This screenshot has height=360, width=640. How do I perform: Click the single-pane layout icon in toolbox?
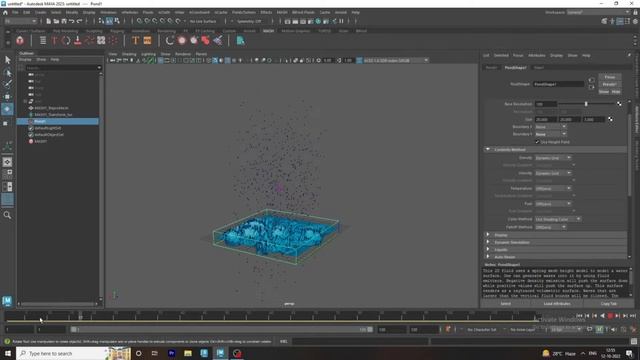[7, 162]
